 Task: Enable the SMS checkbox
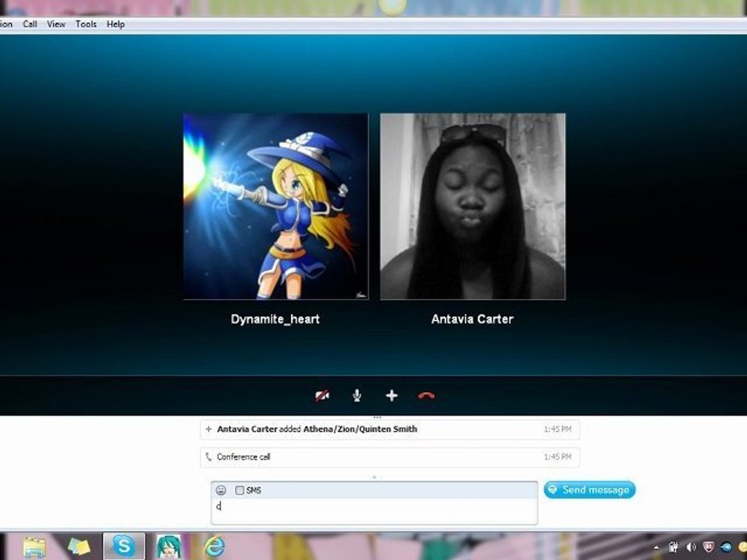click(x=240, y=490)
